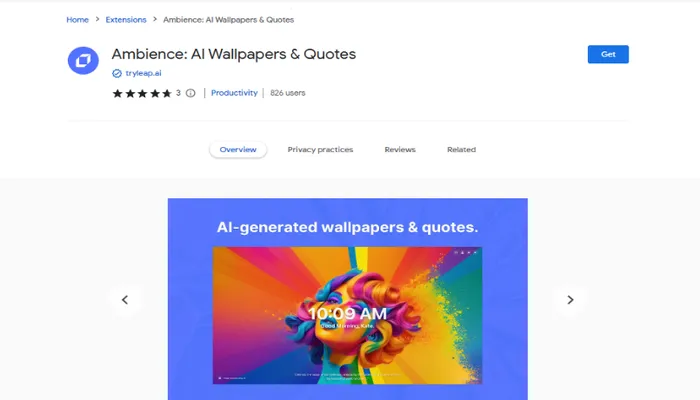Click the rating count number 3
The image size is (700, 400).
click(x=178, y=93)
